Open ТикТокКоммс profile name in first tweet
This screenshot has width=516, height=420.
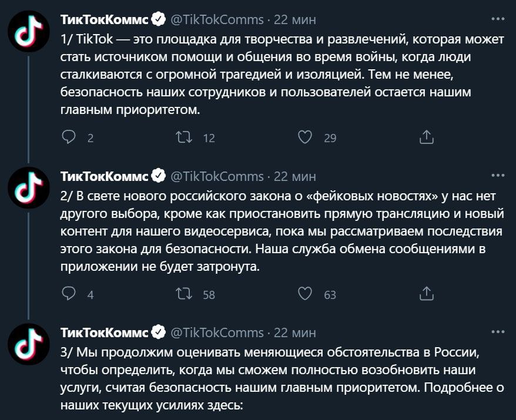(105, 19)
